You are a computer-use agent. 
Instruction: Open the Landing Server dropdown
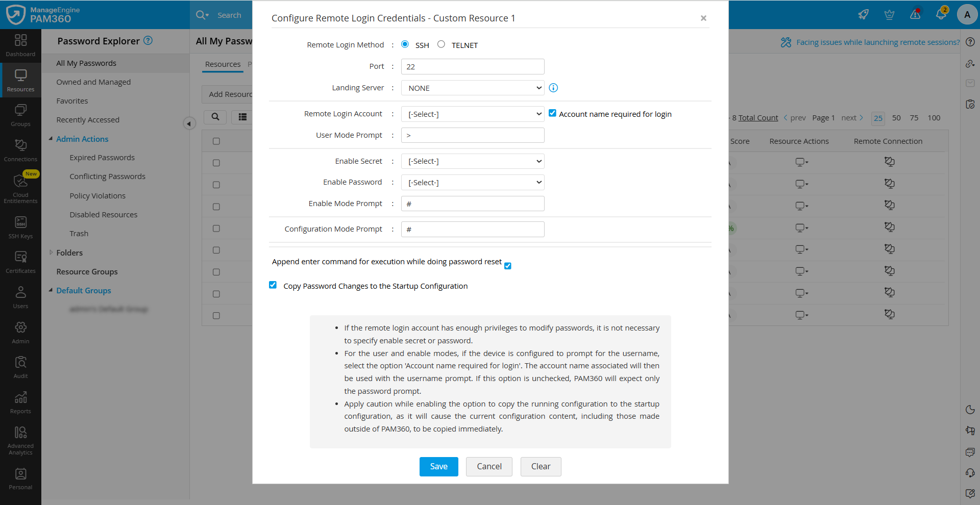point(473,88)
